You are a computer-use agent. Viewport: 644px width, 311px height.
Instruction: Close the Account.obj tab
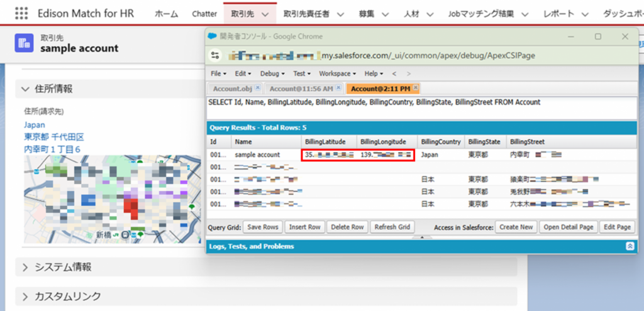(258, 88)
